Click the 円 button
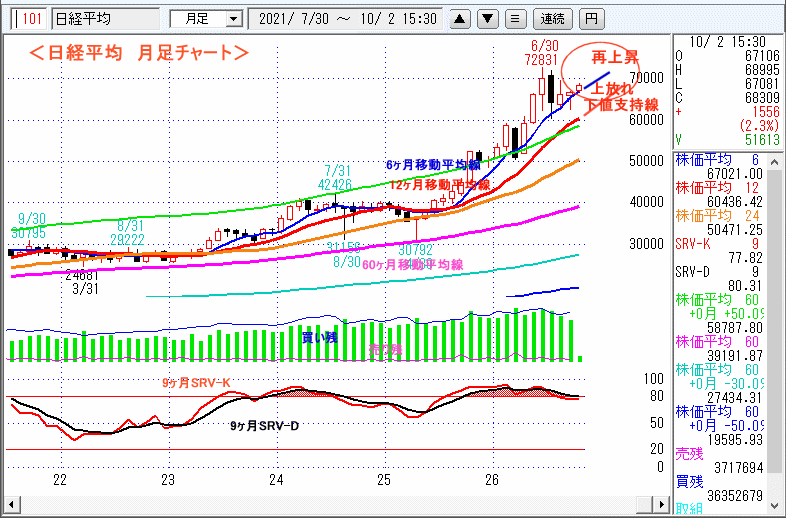The width and height of the screenshot is (786, 518). tap(592, 19)
